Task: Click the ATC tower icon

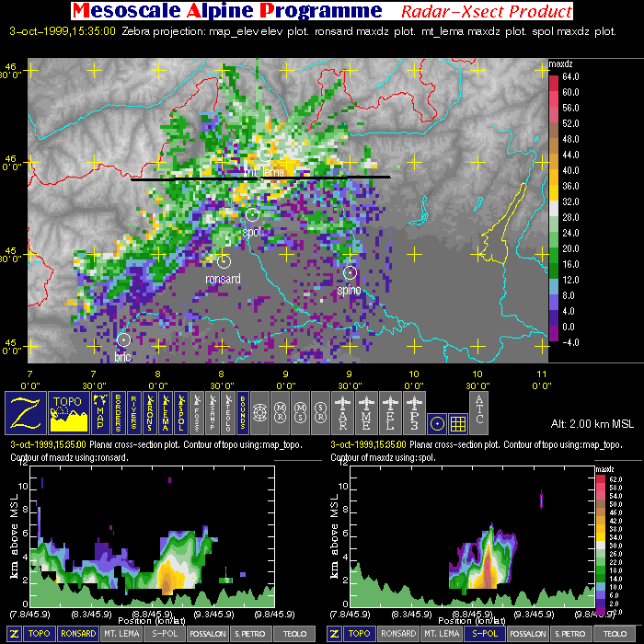Action: pos(479,412)
